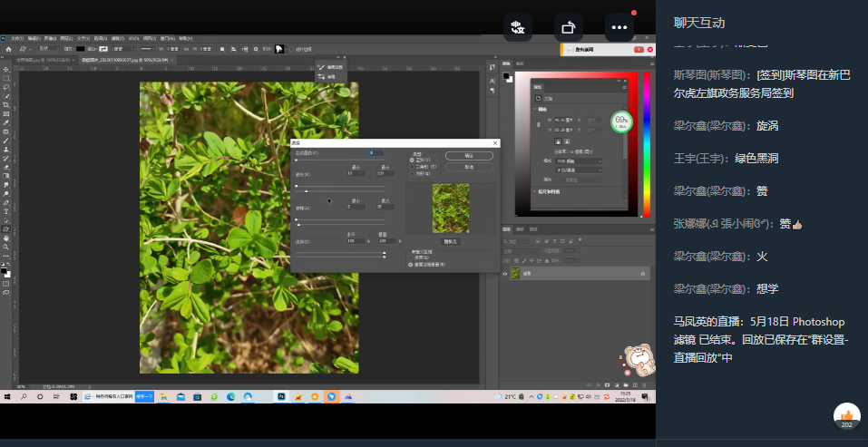Open Photoshop from the Windows taskbar
Viewport: 868px width, 447px height.
click(x=281, y=396)
